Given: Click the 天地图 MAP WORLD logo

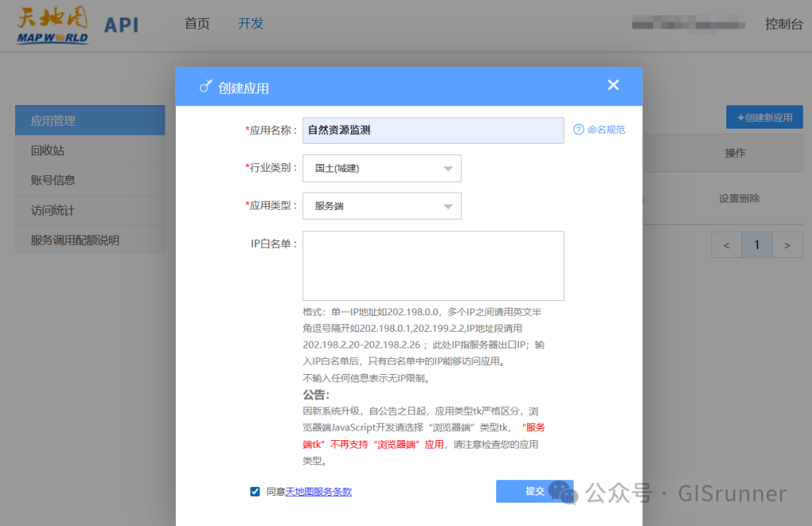Looking at the screenshot, I should tap(53, 25).
